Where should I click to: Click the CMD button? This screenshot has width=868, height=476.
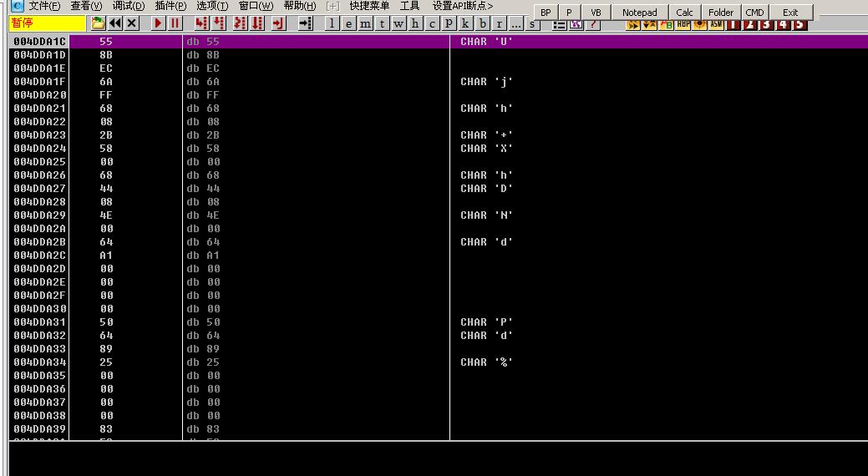click(x=754, y=13)
